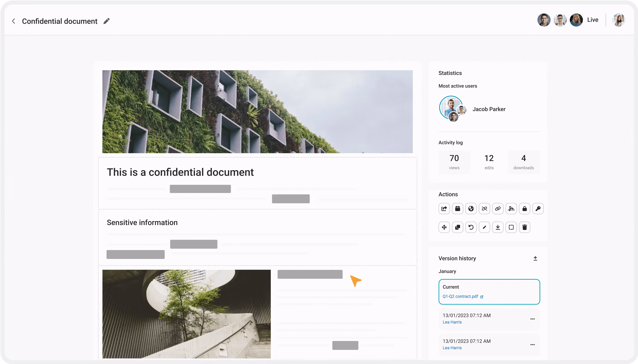Click the archive box action icon
This screenshot has height=364, width=638.
tap(458, 209)
